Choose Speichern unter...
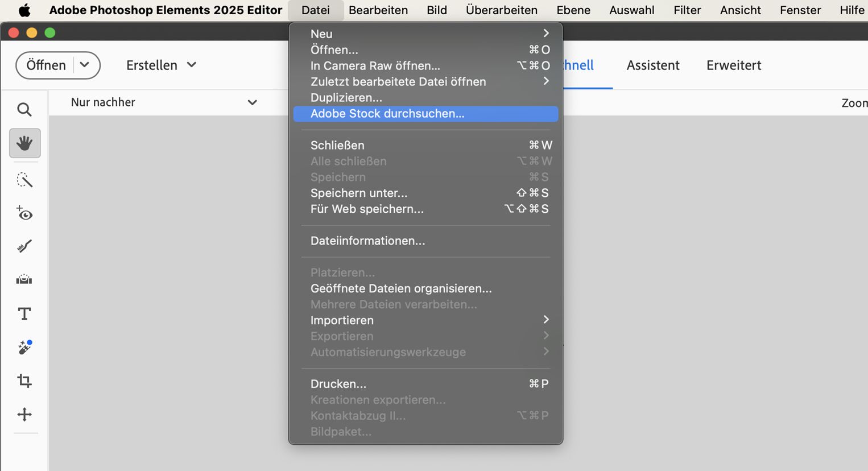The height and width of the screenshot is (471, 868). point(425,193)
